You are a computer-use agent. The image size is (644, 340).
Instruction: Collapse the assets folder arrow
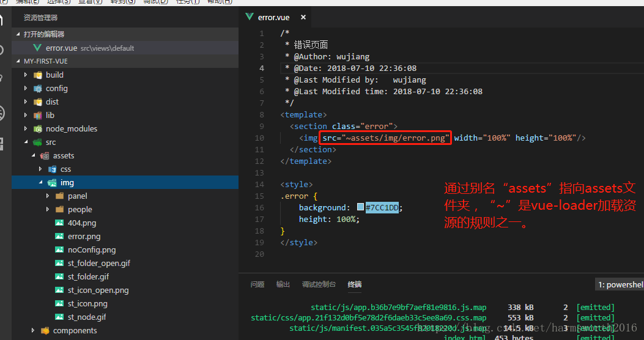(x=33, y=156)
